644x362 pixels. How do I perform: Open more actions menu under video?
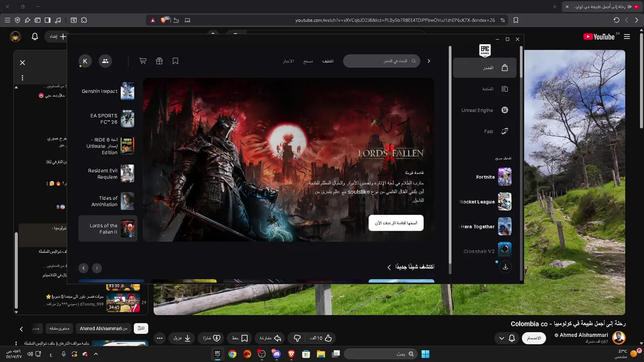pos(159,338)
